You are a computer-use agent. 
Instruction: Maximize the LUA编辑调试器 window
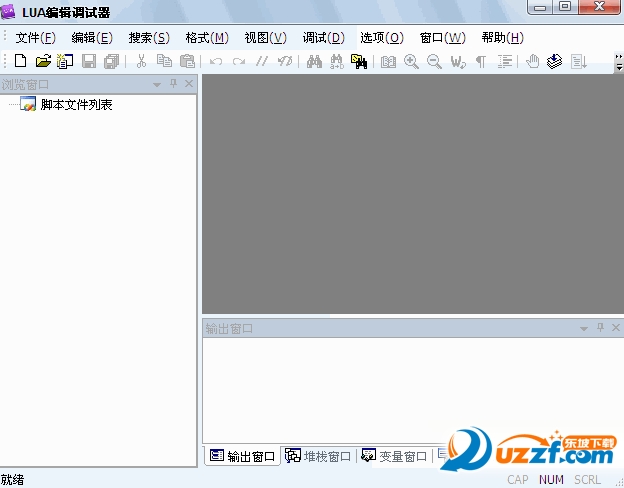click(565, 7)
